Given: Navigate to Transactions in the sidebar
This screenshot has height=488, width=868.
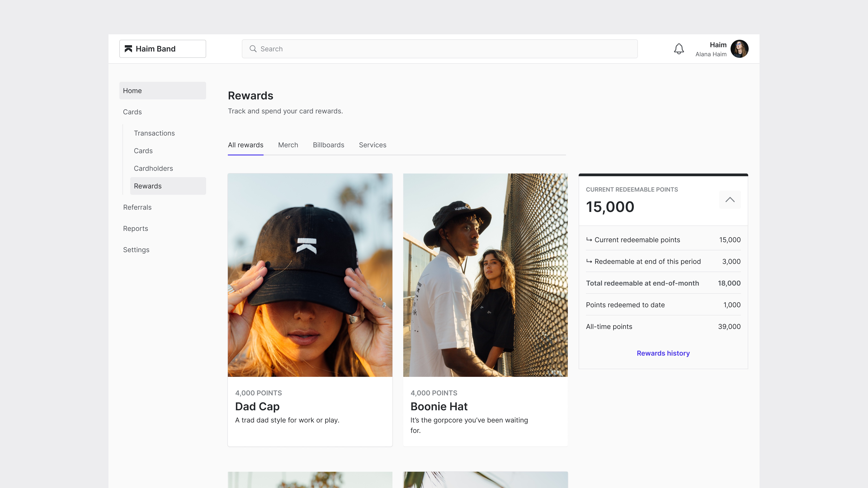Looking at the screenshot, I should point(154,133).
